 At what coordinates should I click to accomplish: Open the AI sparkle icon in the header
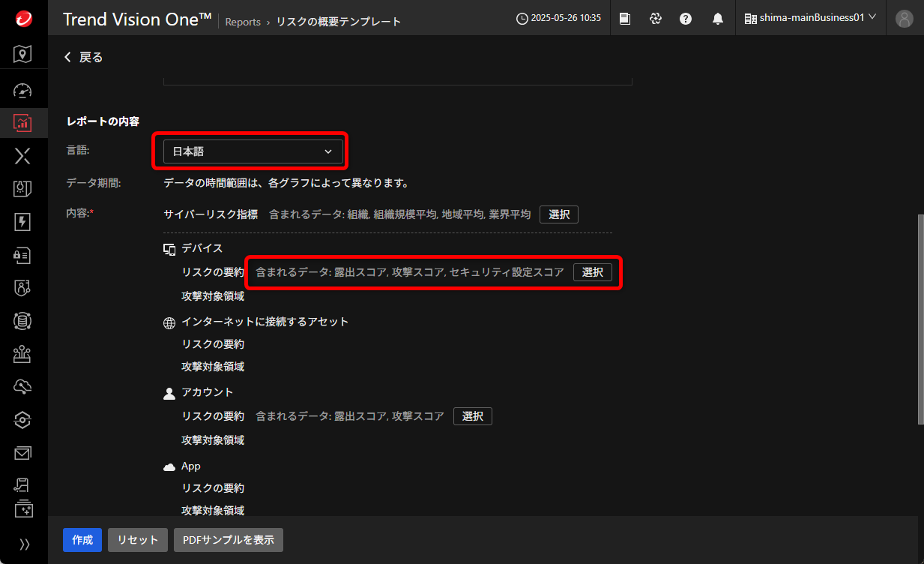click(656, 19)
